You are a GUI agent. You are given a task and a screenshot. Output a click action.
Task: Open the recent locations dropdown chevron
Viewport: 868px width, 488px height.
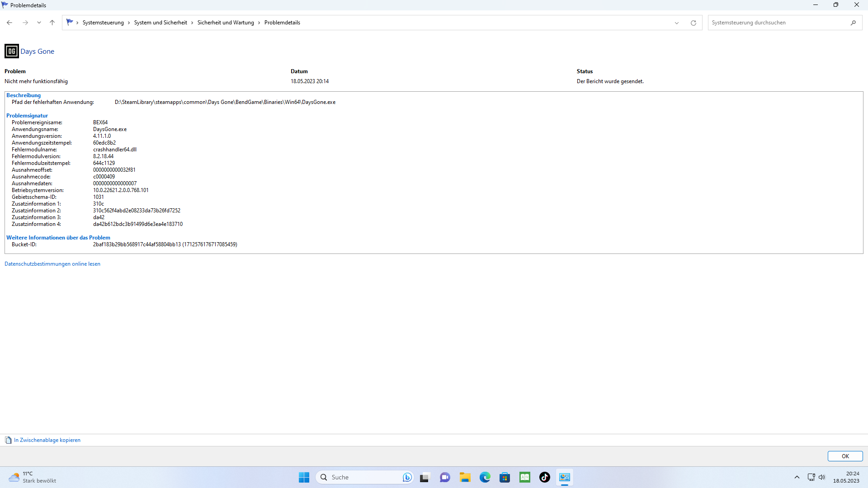(x=39, y=23)
